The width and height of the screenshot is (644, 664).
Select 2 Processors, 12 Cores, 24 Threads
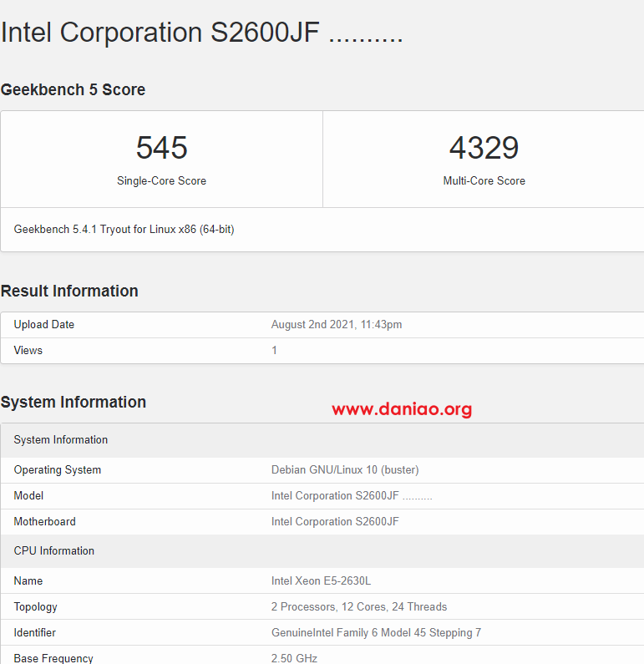359,607
